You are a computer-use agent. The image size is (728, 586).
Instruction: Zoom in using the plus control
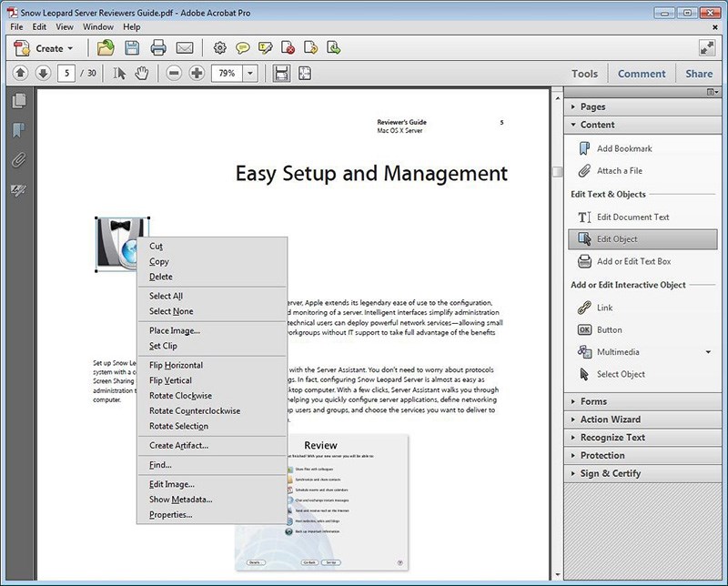(x=197, y=73)
